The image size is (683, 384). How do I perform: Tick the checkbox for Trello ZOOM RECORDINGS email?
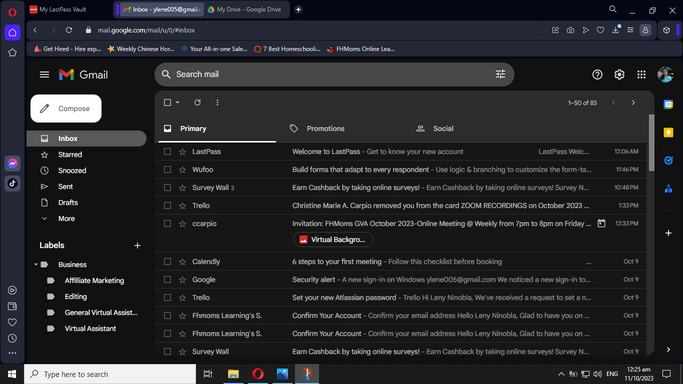[x=167, y=205]
